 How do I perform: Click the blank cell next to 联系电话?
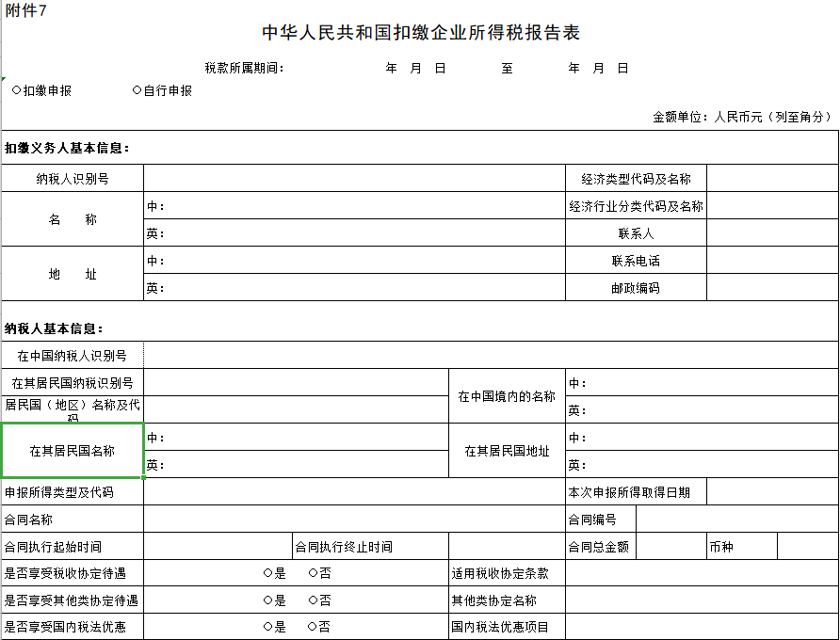coord(772,261)
